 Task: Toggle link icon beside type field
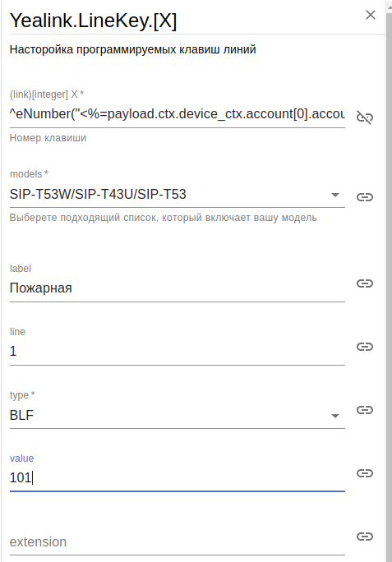(365, 410)
